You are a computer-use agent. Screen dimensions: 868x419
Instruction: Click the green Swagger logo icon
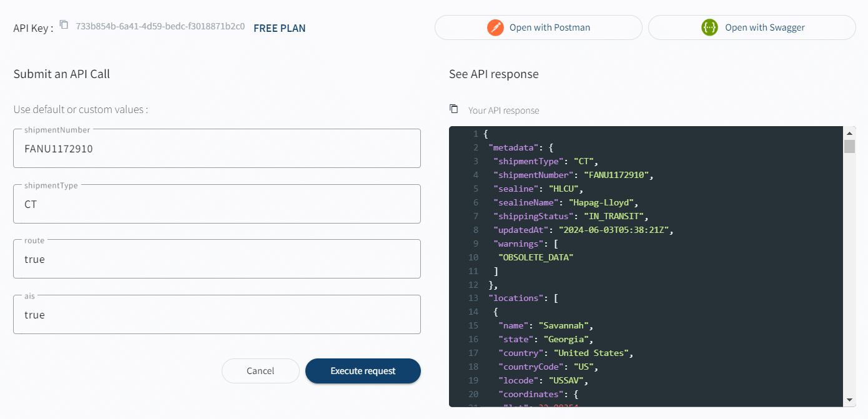pyautogui.click(x=709, y=27)
